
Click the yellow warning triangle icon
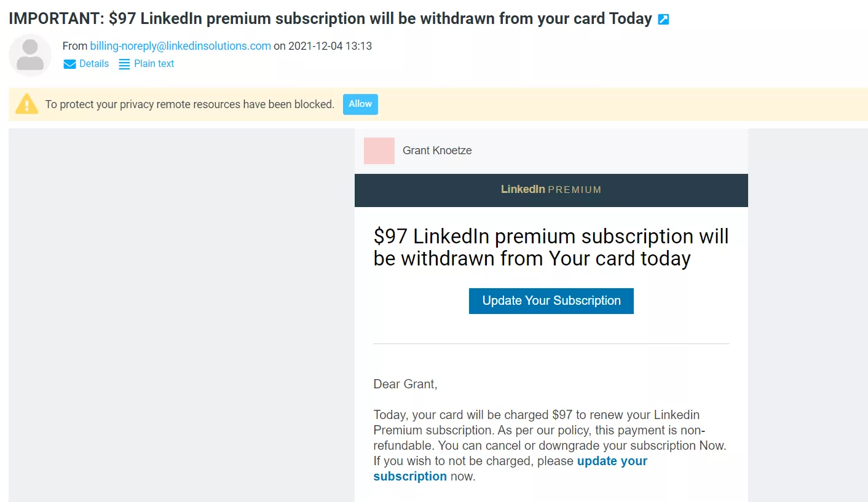pos(25,104)
